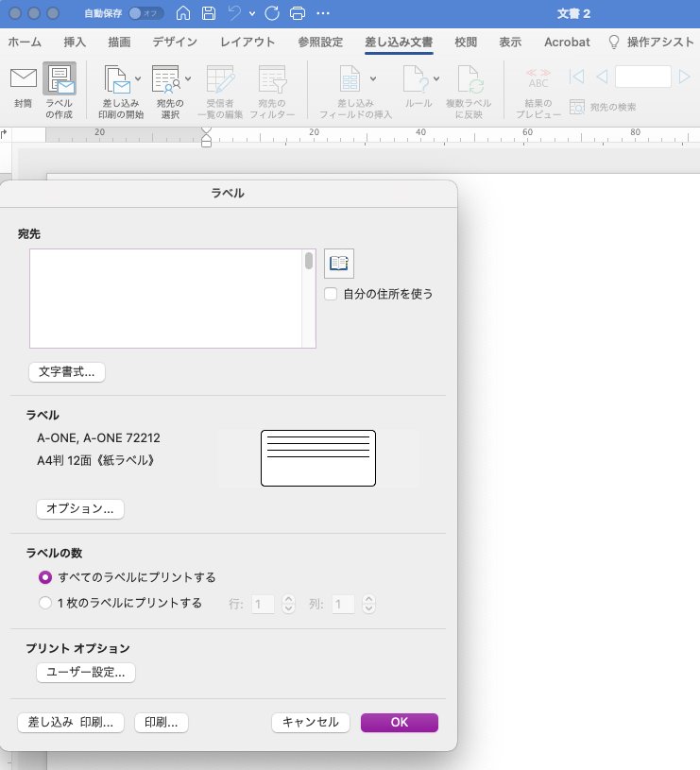
Task: Click the ユーザー設定... button
Action: pyautogui.click(x=86, y=673)
